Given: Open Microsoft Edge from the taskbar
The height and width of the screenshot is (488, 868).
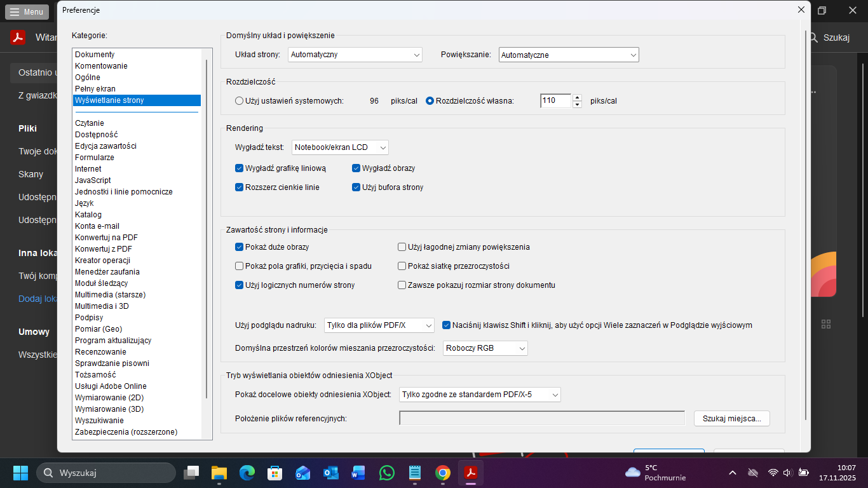Looking at the screenshot, I should 247,473.
